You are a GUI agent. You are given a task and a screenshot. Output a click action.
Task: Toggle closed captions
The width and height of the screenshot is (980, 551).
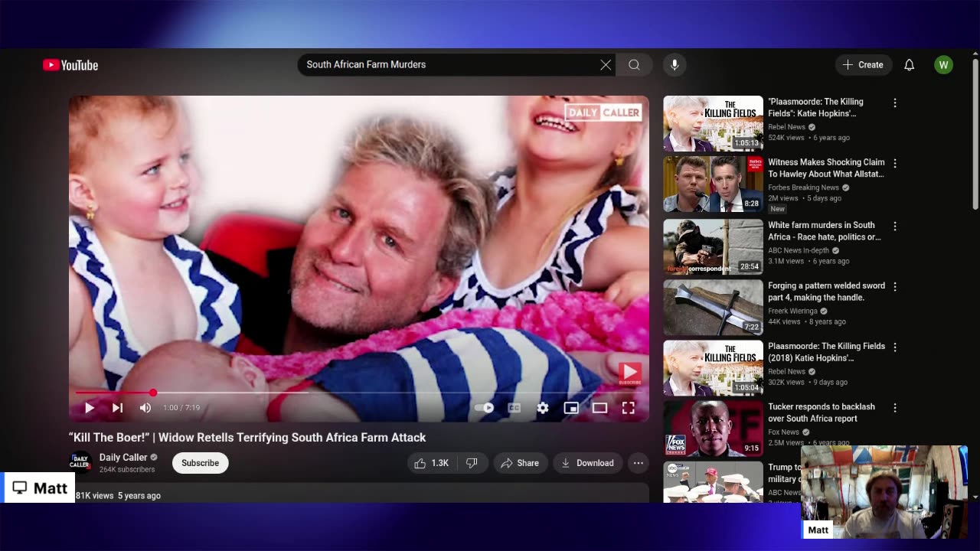514,408
